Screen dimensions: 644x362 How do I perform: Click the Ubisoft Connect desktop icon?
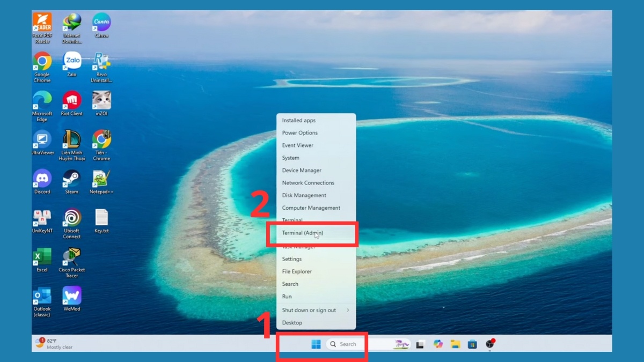(x=72, y=224)
